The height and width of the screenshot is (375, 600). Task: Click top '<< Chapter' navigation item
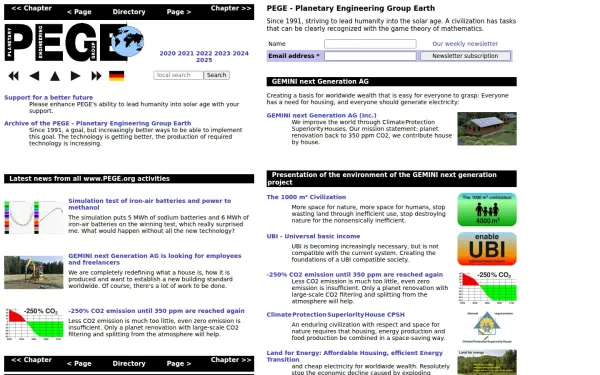point(31,8)
